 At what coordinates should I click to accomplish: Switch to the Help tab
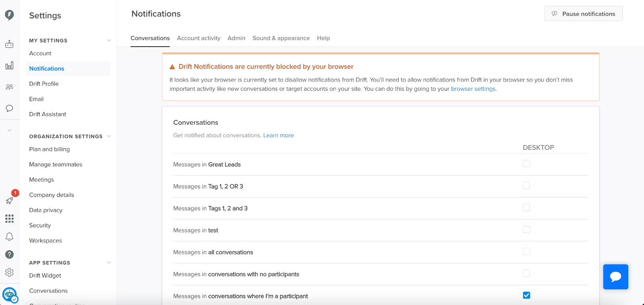(323, 38)
